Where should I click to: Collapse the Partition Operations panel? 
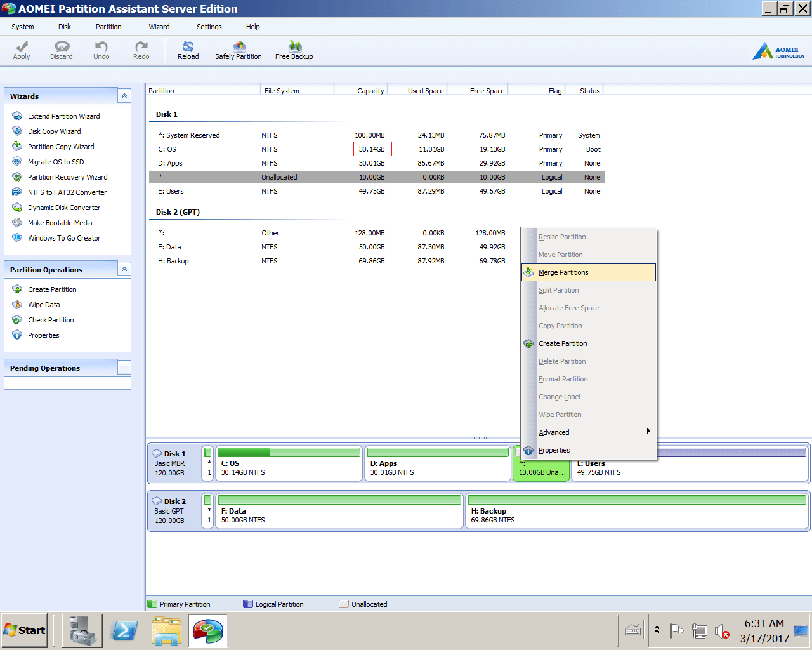124,269
